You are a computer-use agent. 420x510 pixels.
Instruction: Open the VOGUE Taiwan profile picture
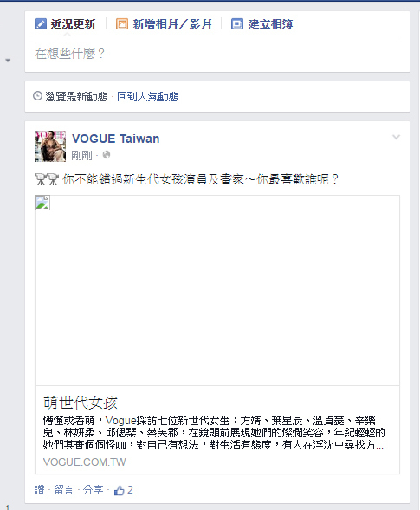(50, 146)
